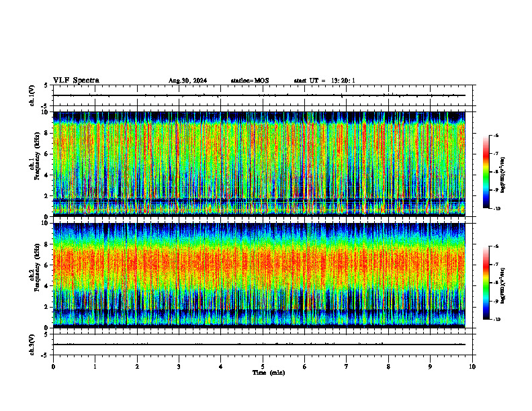The image size is (532, 411).
Task: Click the time axis tick label "4"
Action: (x=221, y=367)
